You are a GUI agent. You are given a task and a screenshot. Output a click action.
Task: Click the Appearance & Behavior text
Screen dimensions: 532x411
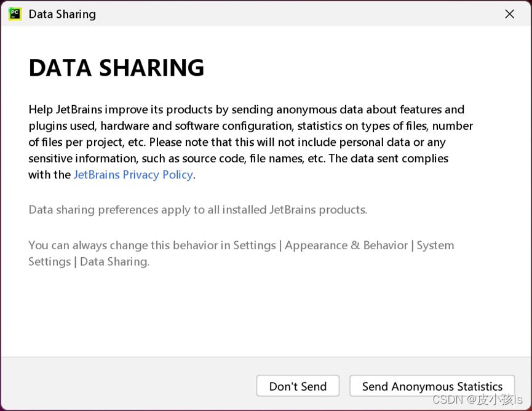tap(346, 245)
